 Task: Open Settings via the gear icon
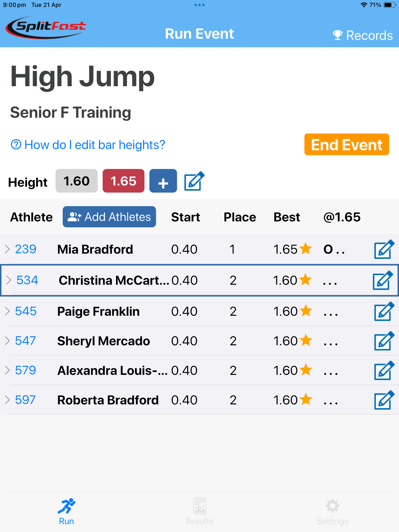pos(332,507)
